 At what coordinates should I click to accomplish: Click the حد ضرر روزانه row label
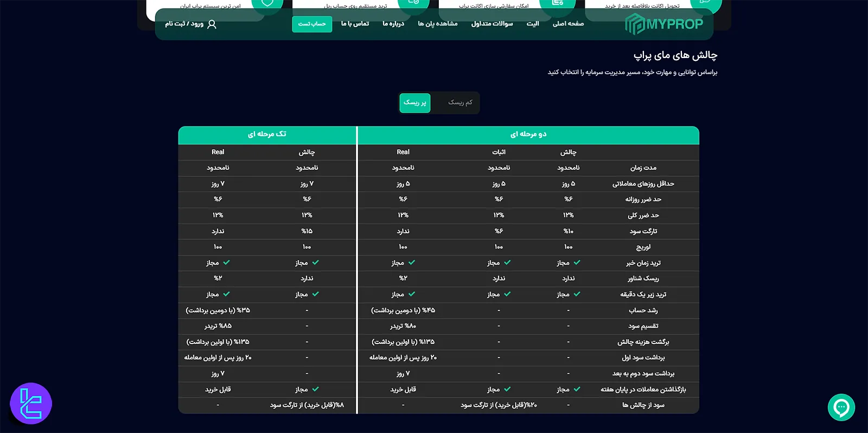(x=643, y=199)
